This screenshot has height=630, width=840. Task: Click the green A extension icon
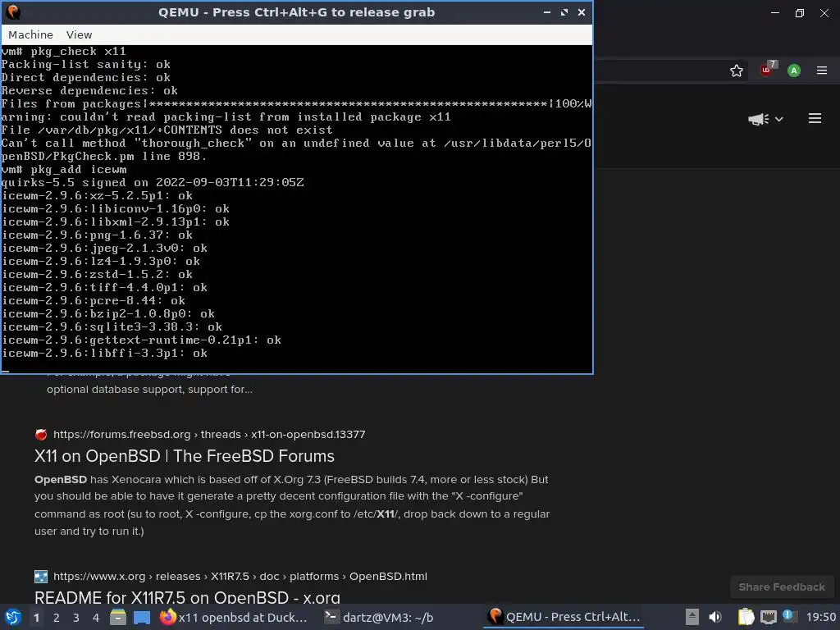(x=794, y=71)
